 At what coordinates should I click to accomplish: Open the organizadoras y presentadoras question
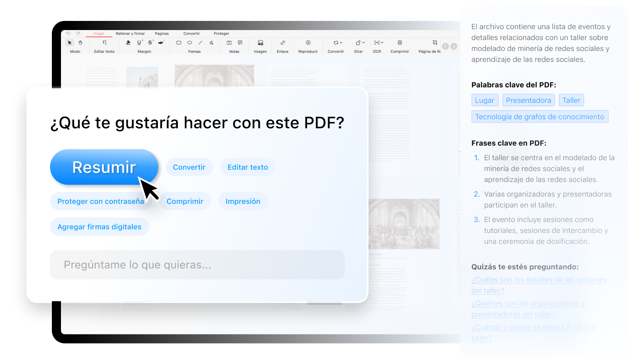(x=528, y=309)
